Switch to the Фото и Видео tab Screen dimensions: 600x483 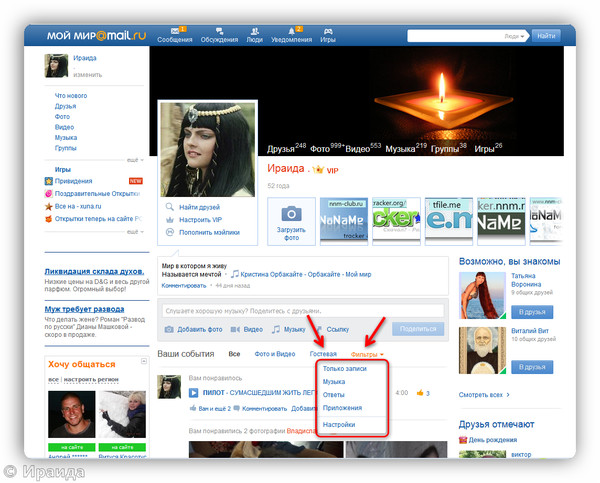[275, 354]
